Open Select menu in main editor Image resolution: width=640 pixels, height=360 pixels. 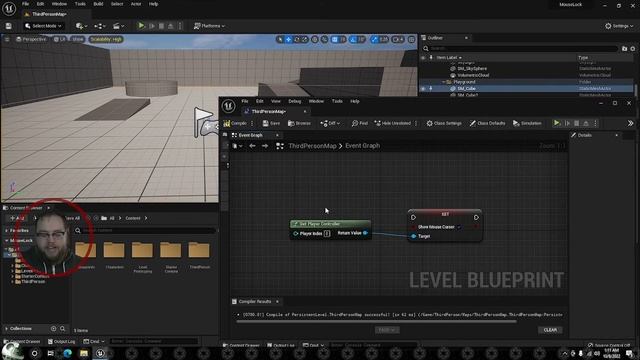point(117,4)
